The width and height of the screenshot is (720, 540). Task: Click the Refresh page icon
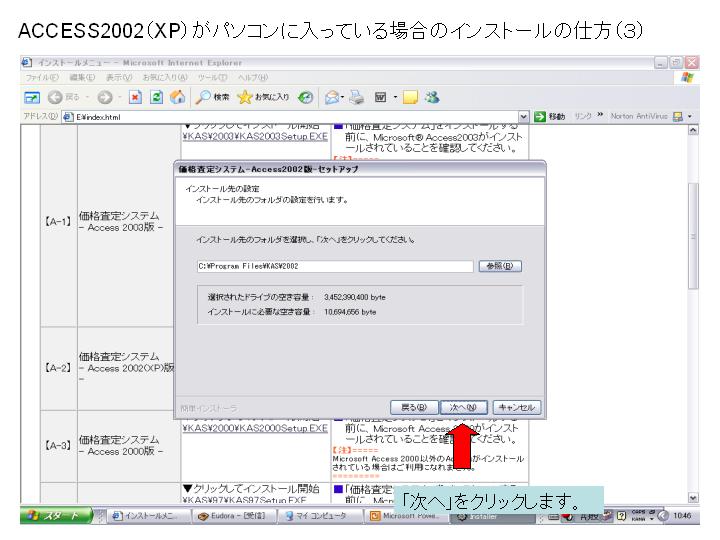pos(157,97)
